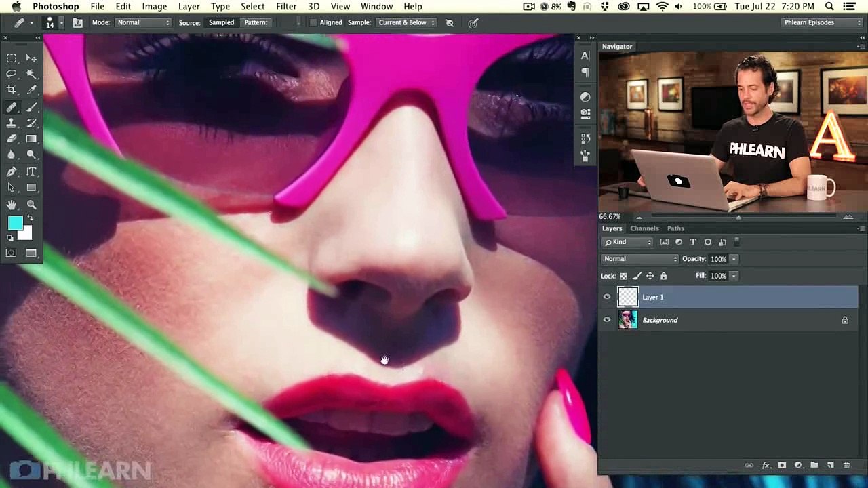This screenshot has width=868, height=488.
Task: Select the Type tool
Action: 31,172
